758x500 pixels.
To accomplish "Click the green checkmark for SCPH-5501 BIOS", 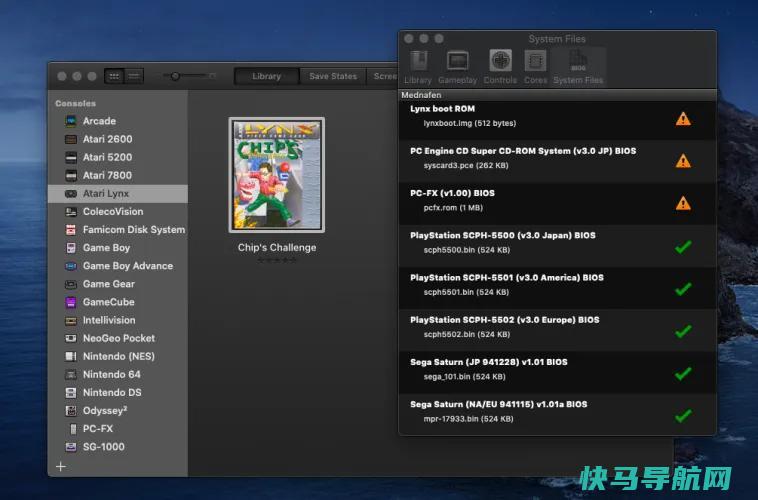I will [683, 289].
